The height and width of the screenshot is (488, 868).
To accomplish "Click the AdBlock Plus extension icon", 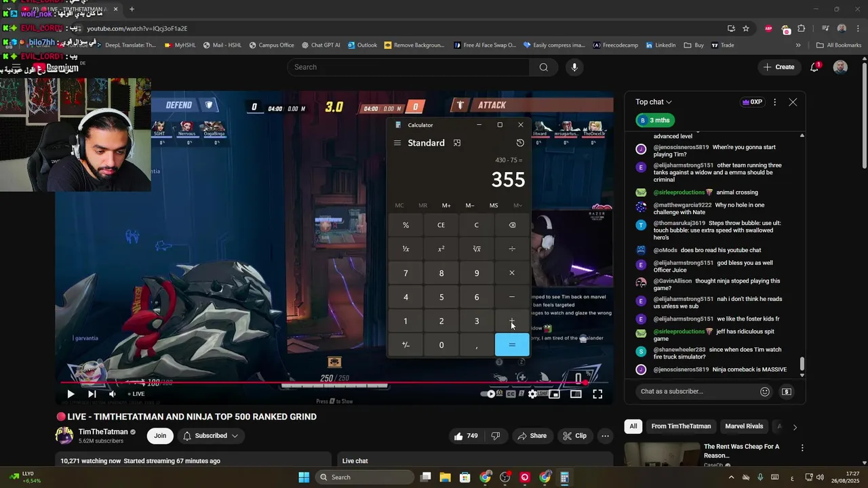I will click(768, 28).
